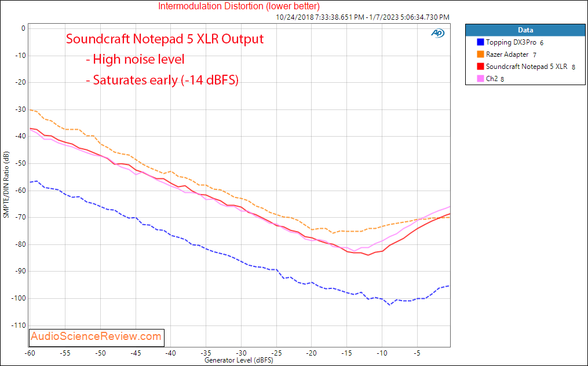Click the number 6 beside Topping DX3Pro
Image resolution: width=588 pixels, height=366 pixels.
tap(542, 43)
